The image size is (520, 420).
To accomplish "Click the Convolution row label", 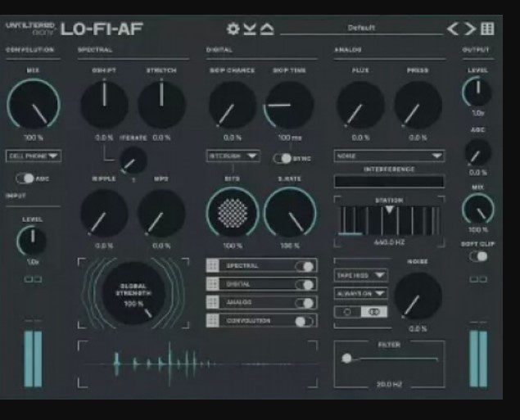I will click(x=248, y=321).
